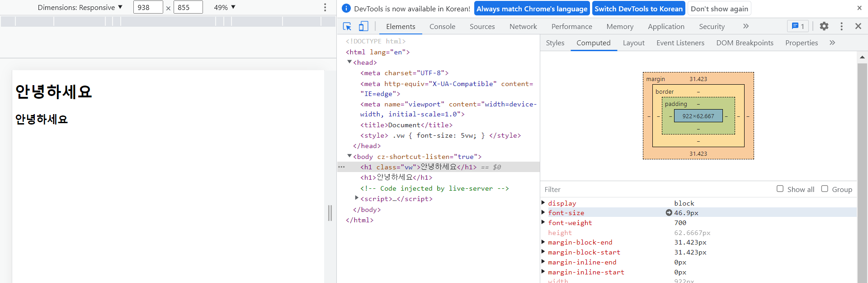
Task: Open the Event Listeners pane
Action: (680, 43)
